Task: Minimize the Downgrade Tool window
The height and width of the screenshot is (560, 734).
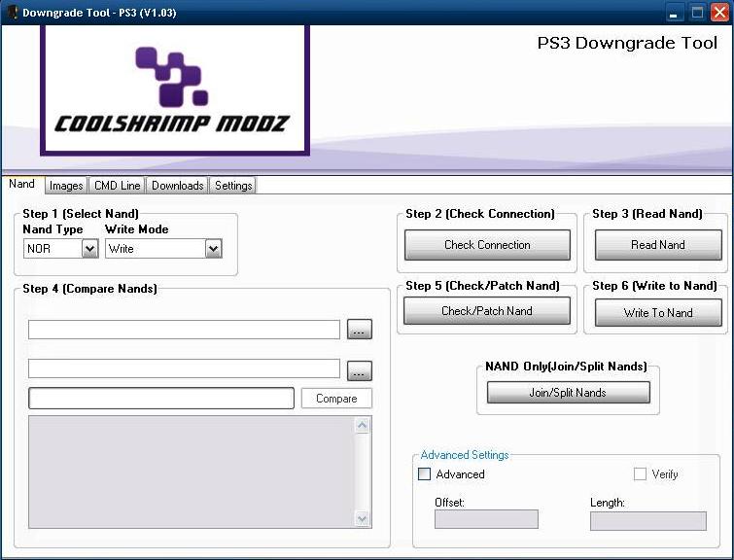Action: [x=674, y=13]
